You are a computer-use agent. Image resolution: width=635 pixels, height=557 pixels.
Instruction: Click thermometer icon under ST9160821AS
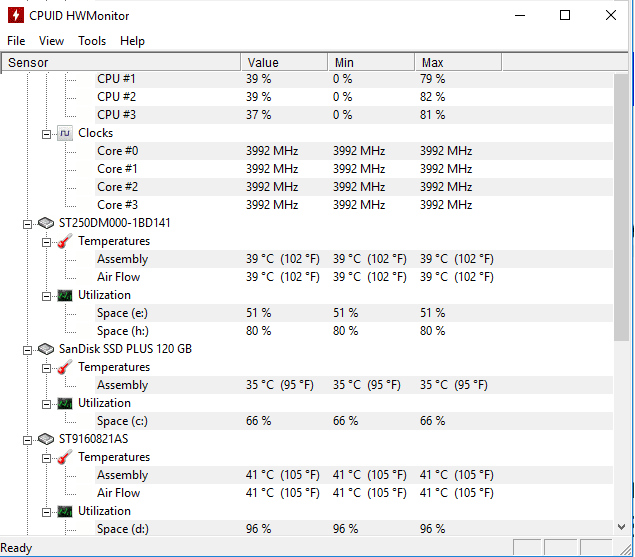65,457
